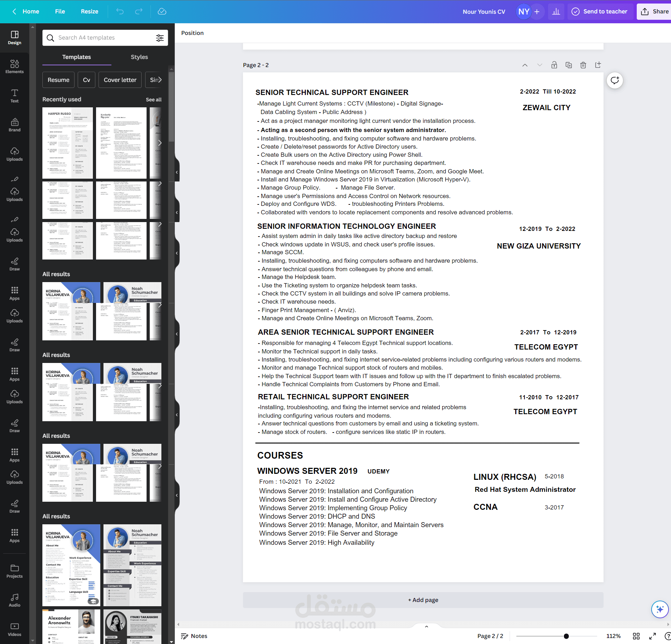Select SENIOR INFORMATION TECHNOLOGY ENGINEER heading
Viewport: 671px width, 644px height.
click(x=346, y=226)
